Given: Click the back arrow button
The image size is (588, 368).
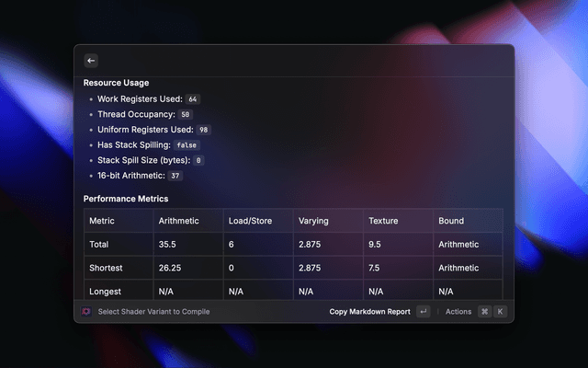Looking at the screenshot, I should (91, 61).
